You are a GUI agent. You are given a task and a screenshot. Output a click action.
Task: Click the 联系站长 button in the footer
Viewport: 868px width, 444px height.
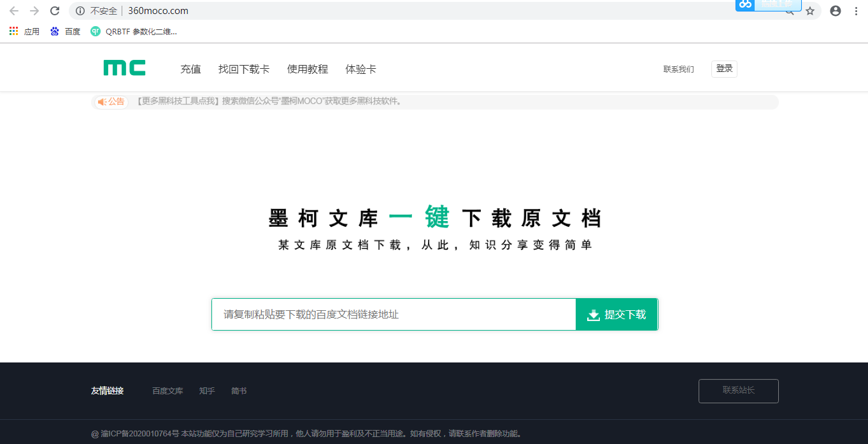click(738, 391)
